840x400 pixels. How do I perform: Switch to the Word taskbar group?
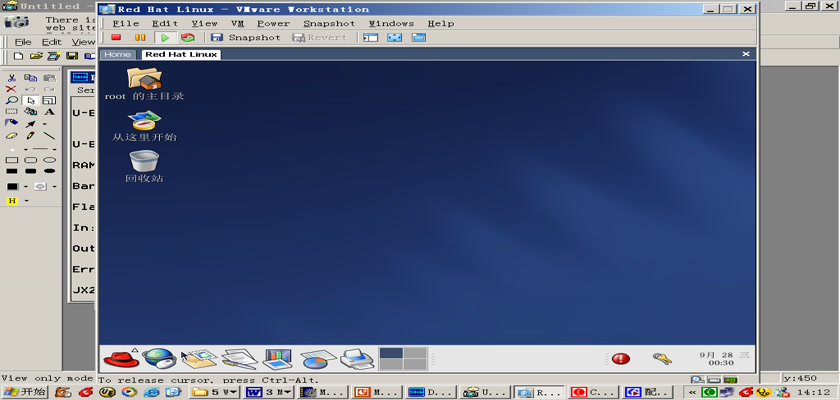click(x=268, y=392)
